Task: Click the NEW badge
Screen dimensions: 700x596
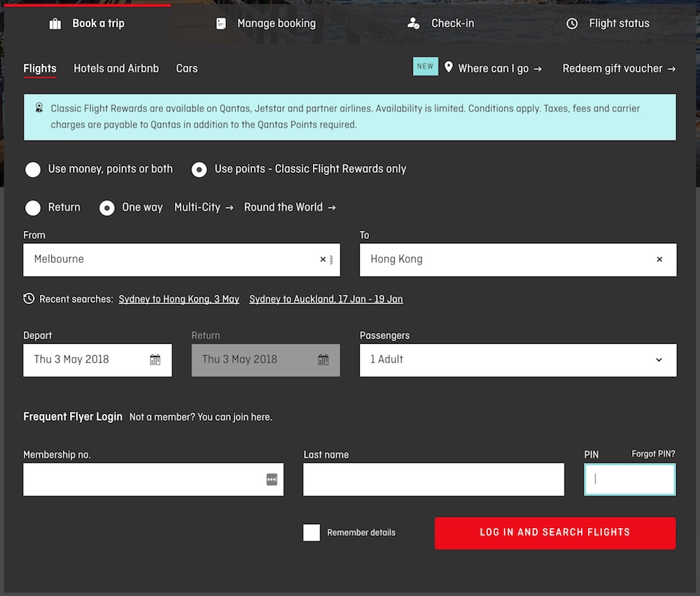Action: click(x=426, y=66)
